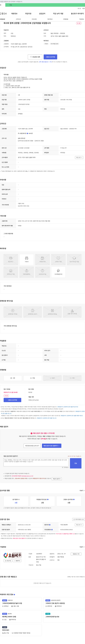The width and height of the screenshot is (85, 644).
Task: Click info icon beside 취업알선기관 알선
Action: click(x=48, y=499)
